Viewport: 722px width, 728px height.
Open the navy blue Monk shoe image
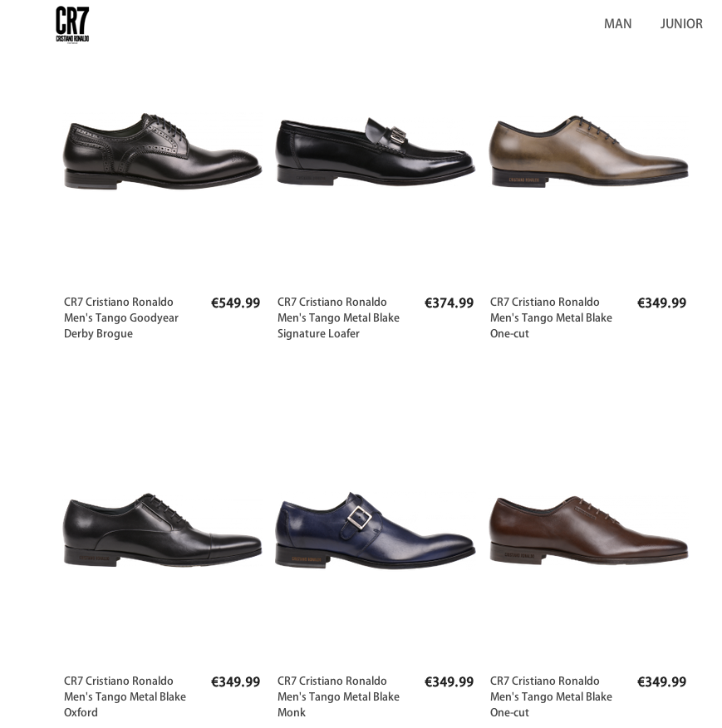(x=376, y=530)
